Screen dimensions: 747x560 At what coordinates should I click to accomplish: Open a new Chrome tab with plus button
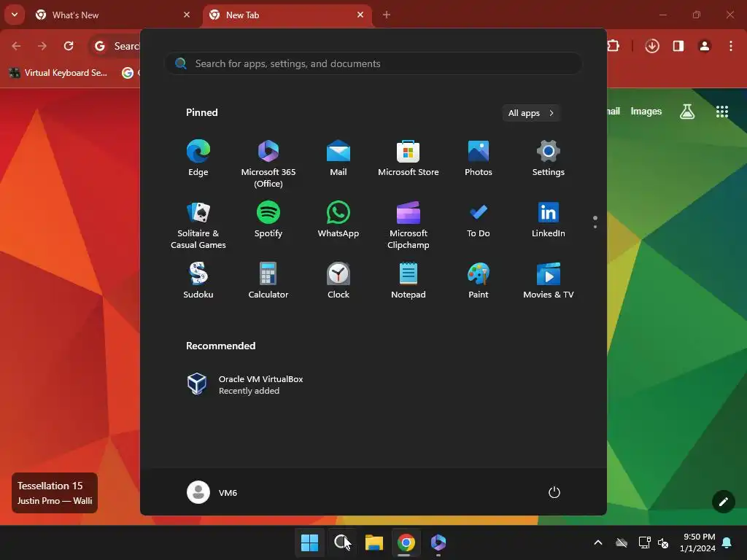point(387,15)
